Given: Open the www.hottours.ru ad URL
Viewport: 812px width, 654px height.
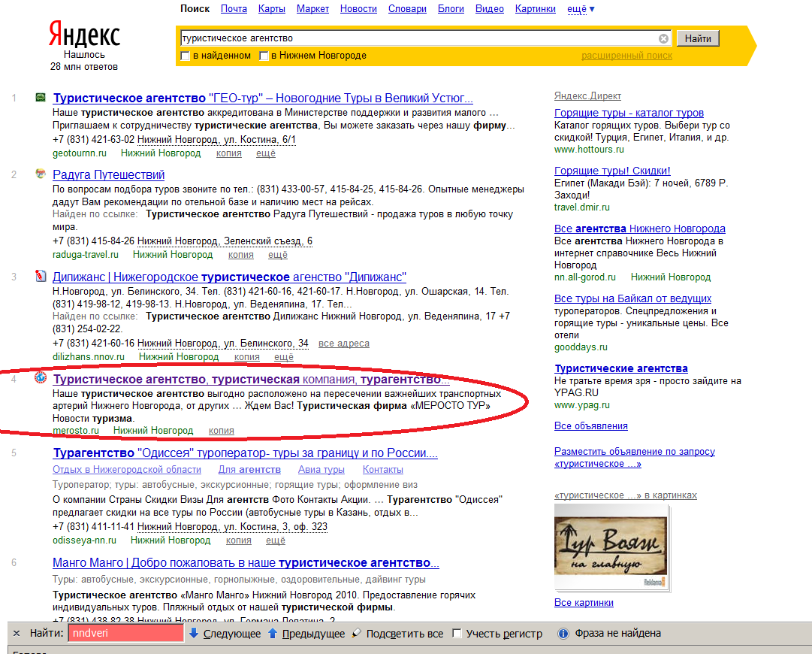Looking at the screenshot, I should 590,150.
